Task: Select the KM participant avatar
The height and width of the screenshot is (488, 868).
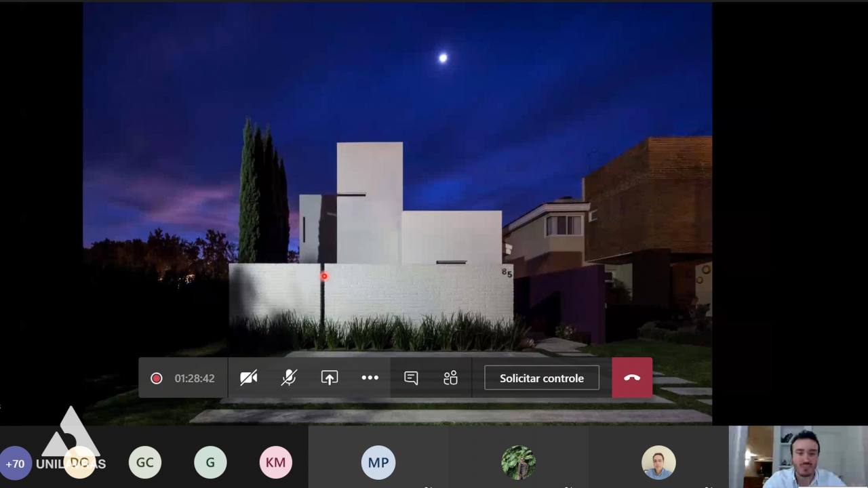Action: (x=275, y=462)
